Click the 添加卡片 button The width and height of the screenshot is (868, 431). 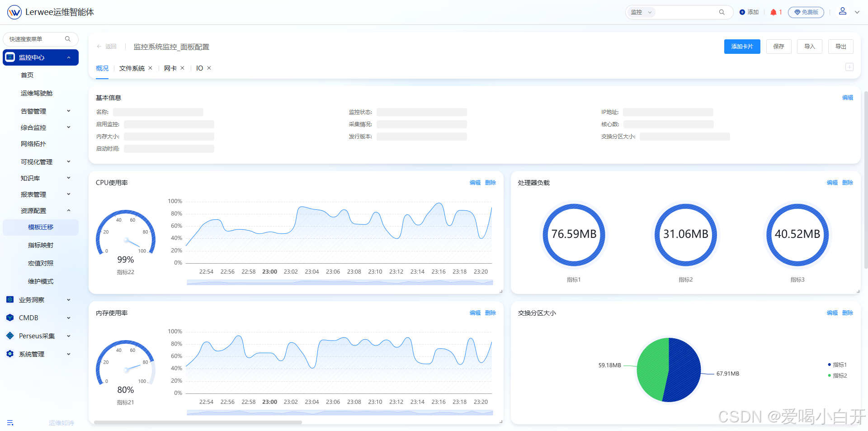(x=742, y=47)
